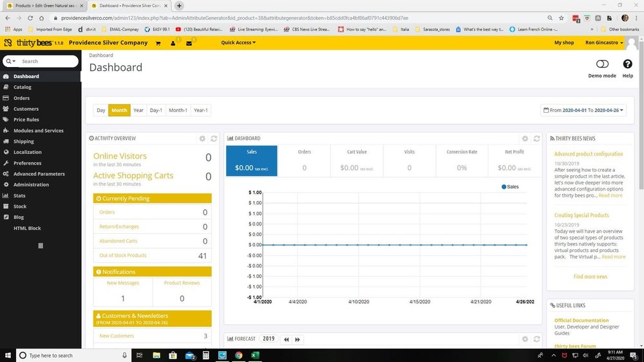Go to previous forecast year arrow
The width and height of the screenshot is (644, 362).
pos(286,339)
